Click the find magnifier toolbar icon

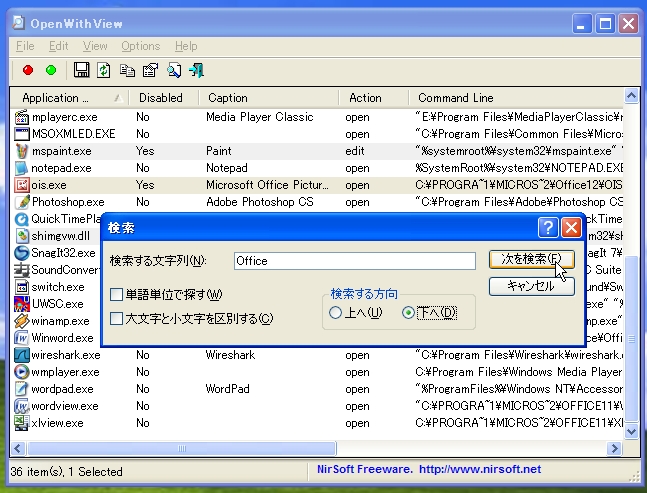[174, 70]
